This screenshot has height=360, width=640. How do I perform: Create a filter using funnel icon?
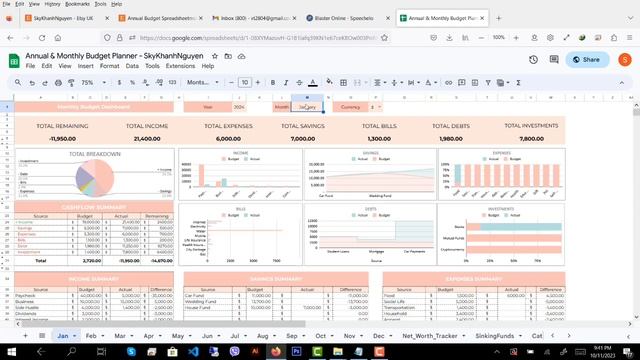pyautogui.click(x=488, y=82)
